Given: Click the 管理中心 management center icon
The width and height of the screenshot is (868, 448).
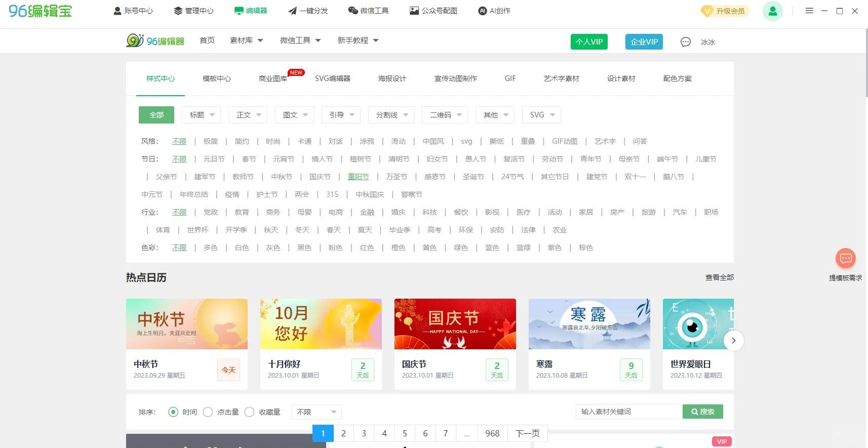Looking at the screenshot, I should point(178,11).
